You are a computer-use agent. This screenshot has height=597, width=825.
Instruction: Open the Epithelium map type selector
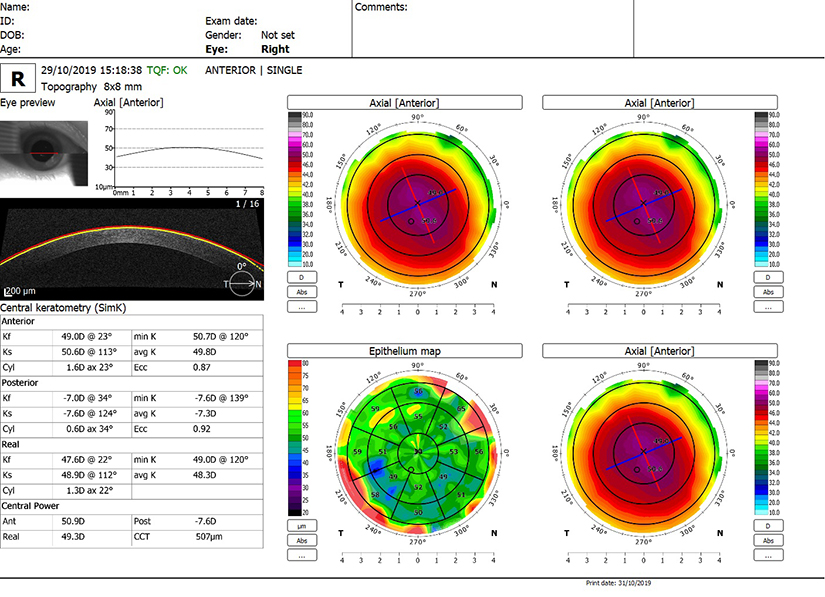click(x=405, y=351)
